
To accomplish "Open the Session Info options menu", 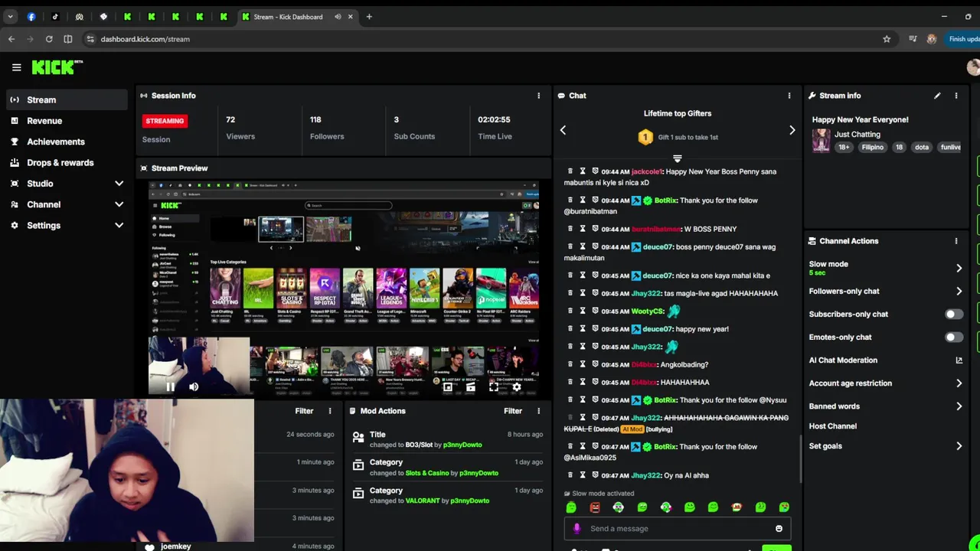I will (538, 96).
